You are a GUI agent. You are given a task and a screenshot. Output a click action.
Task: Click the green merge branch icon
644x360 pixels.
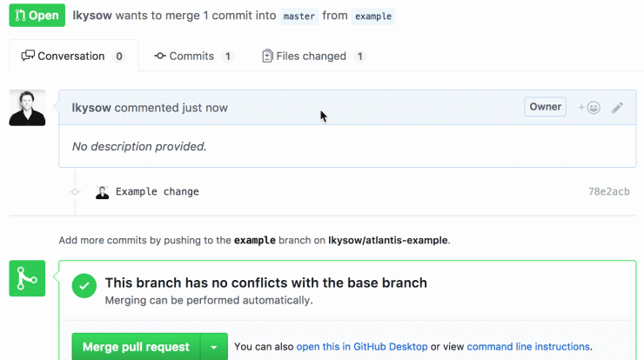tap(27, 278)
